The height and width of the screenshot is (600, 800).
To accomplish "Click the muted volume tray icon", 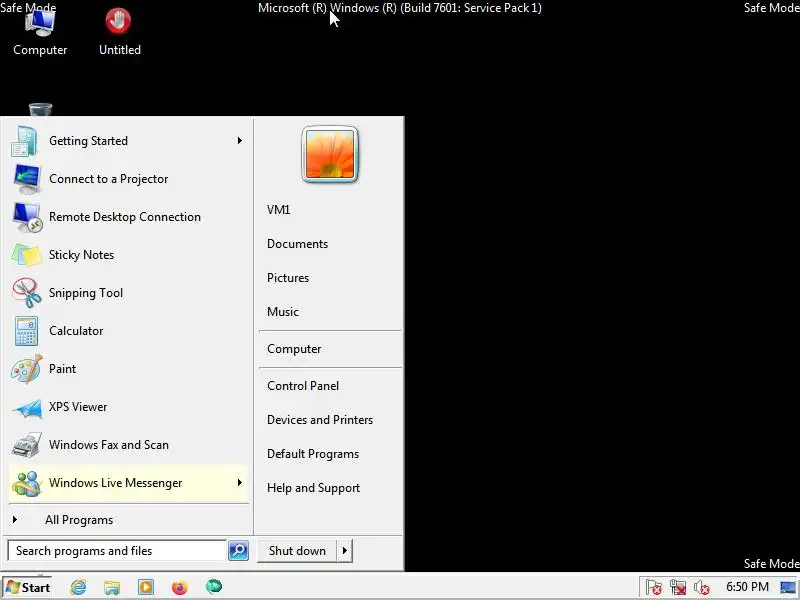I will (702, 587).
